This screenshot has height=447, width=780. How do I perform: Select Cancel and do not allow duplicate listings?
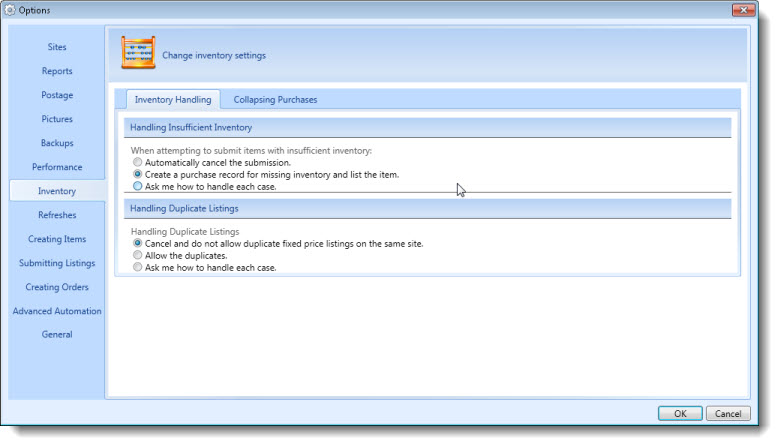pos(137,243)
